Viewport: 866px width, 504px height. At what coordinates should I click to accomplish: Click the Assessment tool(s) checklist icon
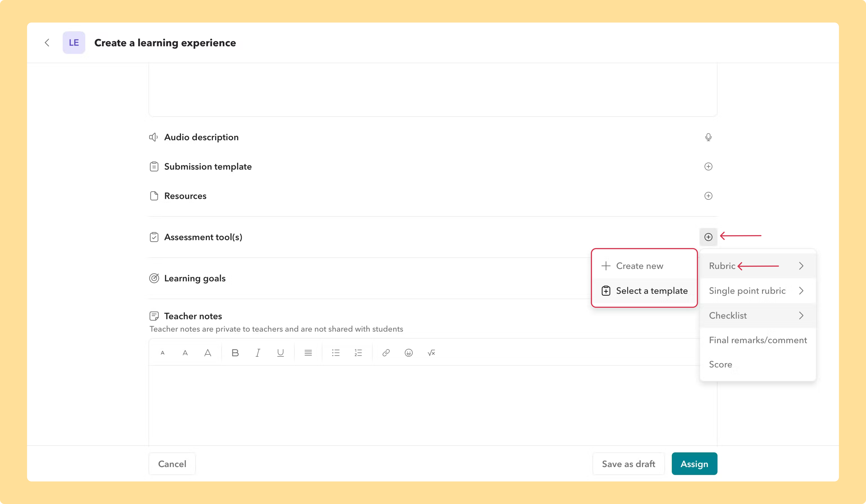coord(154,237)
